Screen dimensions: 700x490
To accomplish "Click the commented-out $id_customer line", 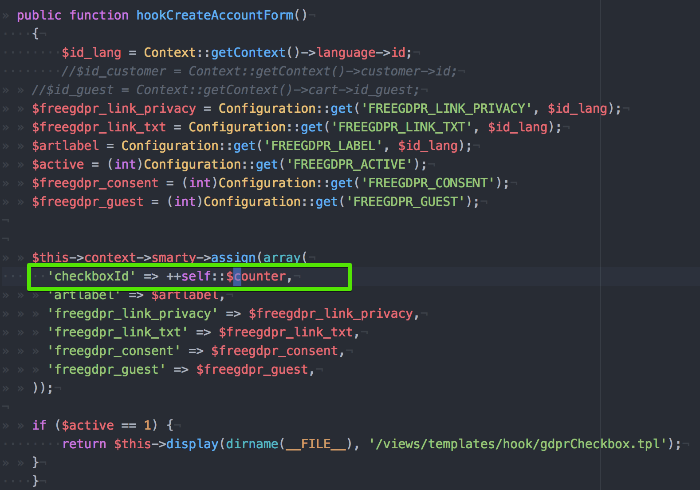I will pyautogui.click(x=258, y=70).
